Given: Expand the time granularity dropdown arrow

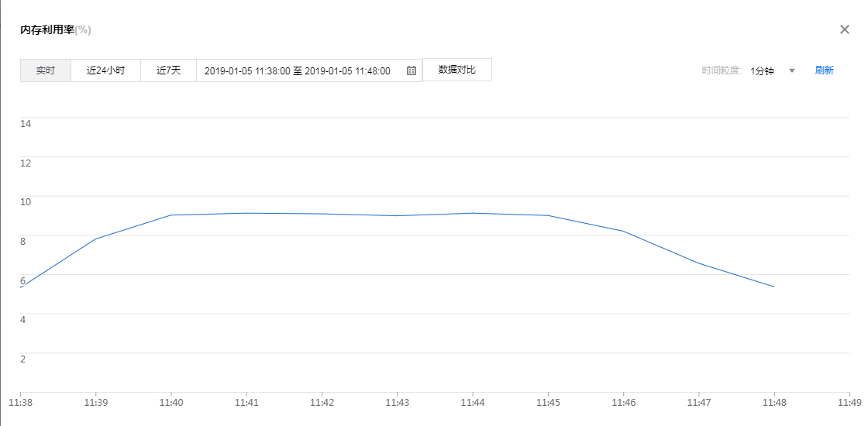Looking at the screenshot, I should [792, 70].
